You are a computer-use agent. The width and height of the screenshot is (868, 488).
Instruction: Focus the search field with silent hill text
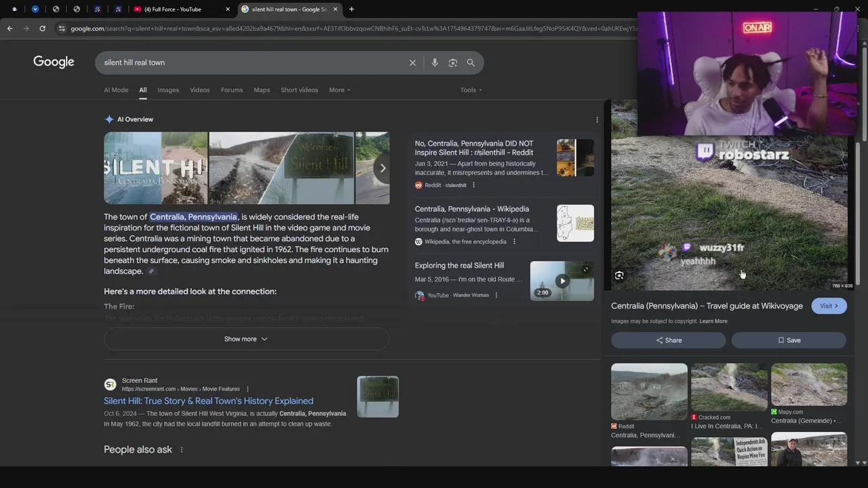[251, 62]
